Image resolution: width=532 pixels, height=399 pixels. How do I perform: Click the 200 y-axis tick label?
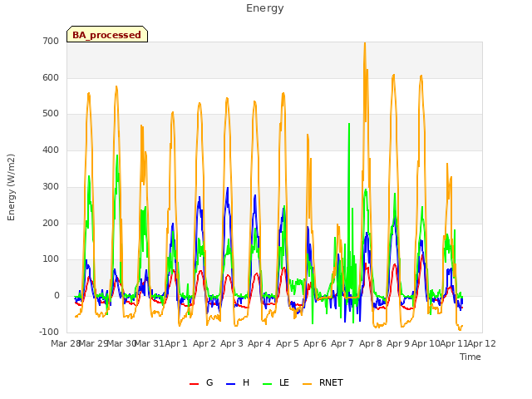pyautogui.click(x=51, y=224)
